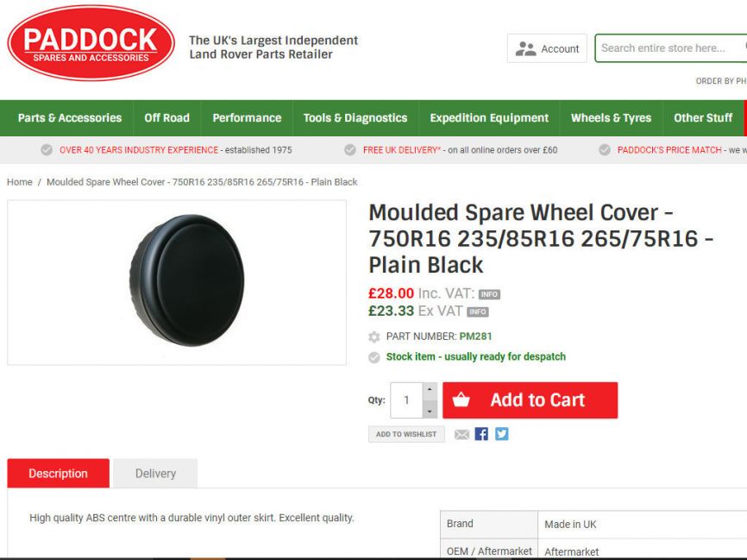Viewport: 747px width, 560px height.
Task: Click the Paddock Spares logo
Action: point(91,43)
